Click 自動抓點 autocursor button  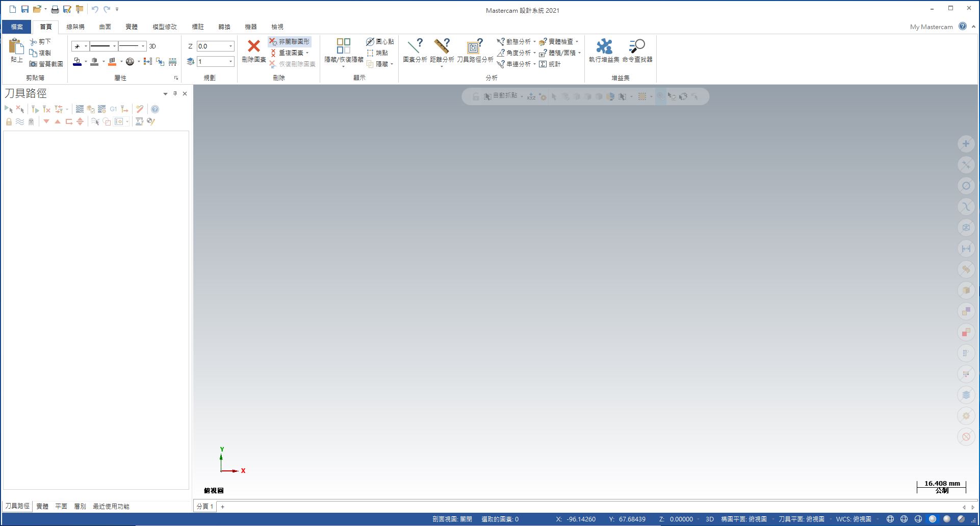[x=501, y=96]
